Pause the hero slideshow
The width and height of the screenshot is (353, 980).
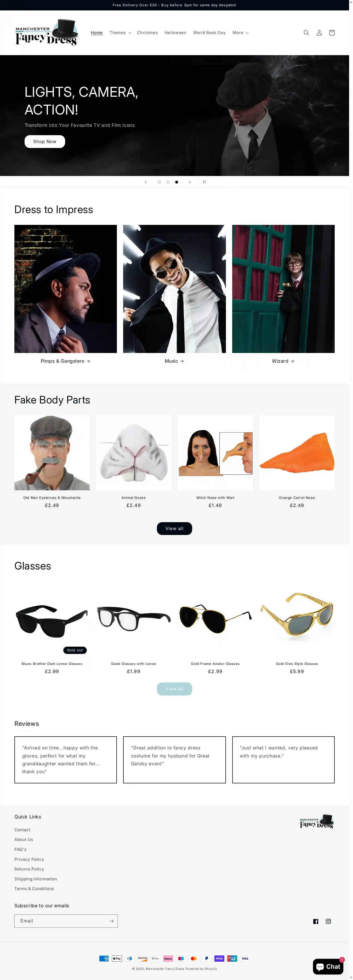(204, 182)
